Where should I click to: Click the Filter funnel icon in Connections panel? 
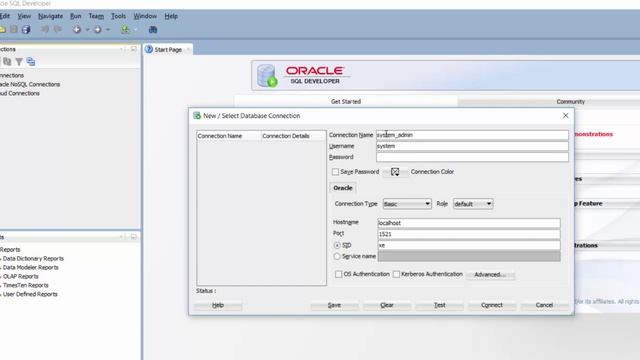click(x=19, y=62)
